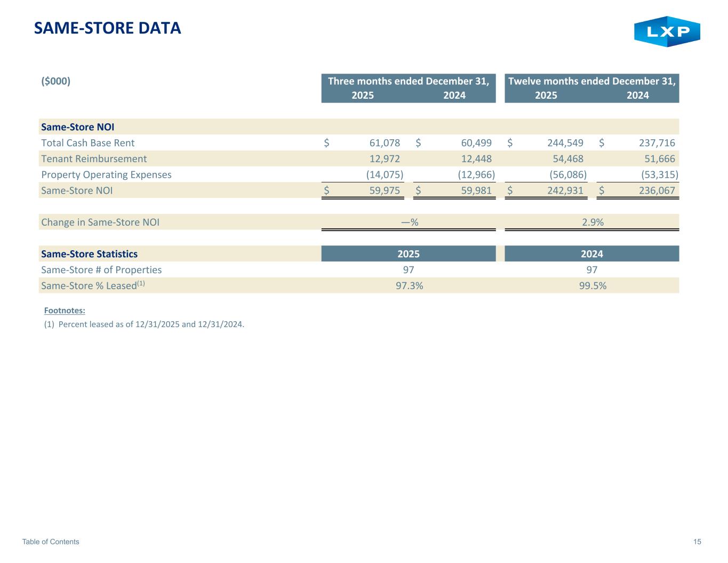Image resolution: width=728 pixels, height=563 pixels.
Task: Click the Same-Store Statistics heading
Action: 90,254
